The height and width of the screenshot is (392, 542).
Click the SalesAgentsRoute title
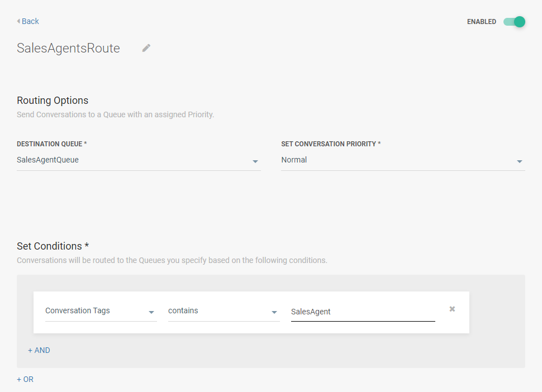coord(68,48)
